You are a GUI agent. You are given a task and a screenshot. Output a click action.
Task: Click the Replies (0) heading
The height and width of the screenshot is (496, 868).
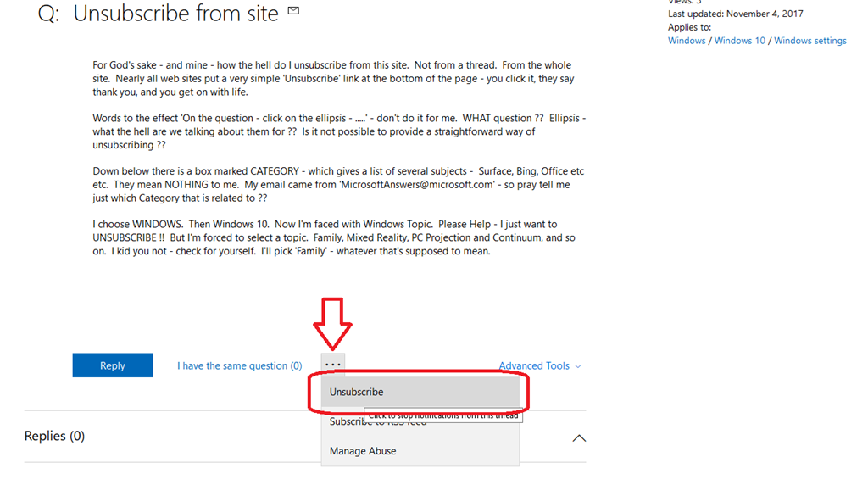[54, 436]
